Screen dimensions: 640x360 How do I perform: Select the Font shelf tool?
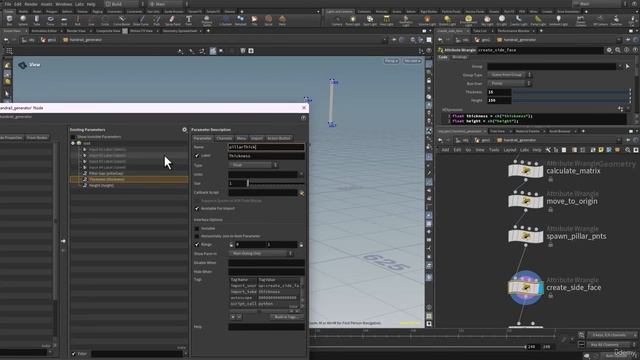189,20
